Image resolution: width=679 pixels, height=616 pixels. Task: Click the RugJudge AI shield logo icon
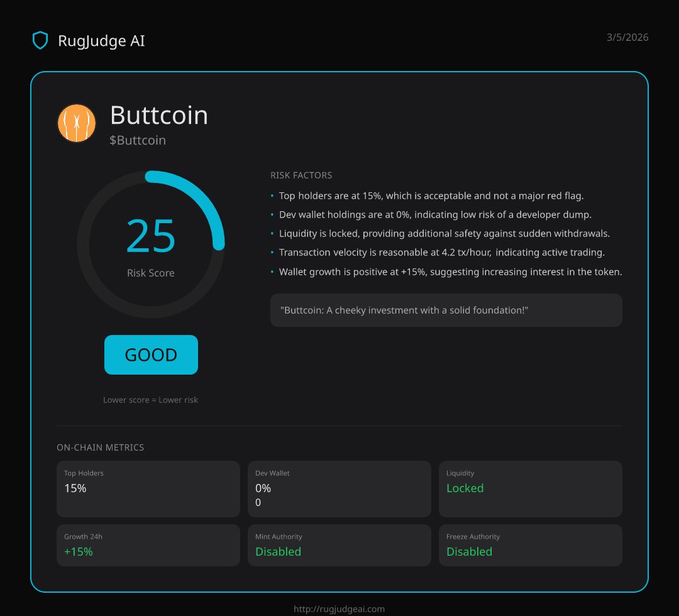click(40, 40)
